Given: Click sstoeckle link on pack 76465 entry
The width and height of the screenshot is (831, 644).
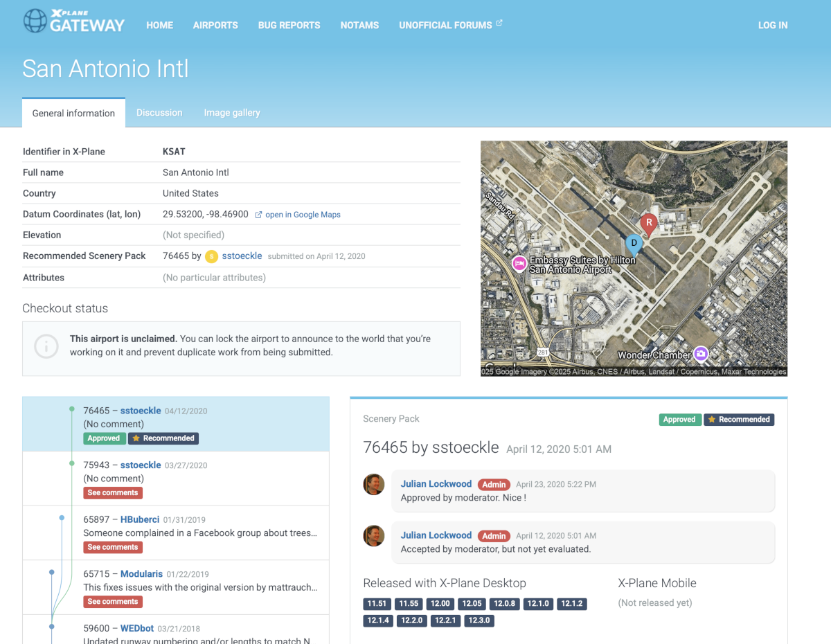Looking at the screenshot, I should coord(141,411).
